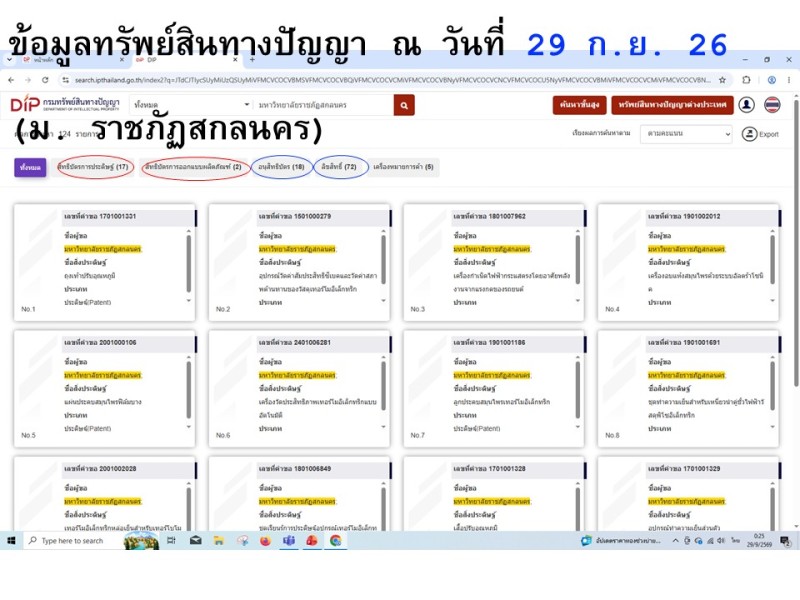The image size is (800, 600).
Task: Click the ทรัพย์สินทางปัญญาต่างประเทศ button
Action: point(672,105)
